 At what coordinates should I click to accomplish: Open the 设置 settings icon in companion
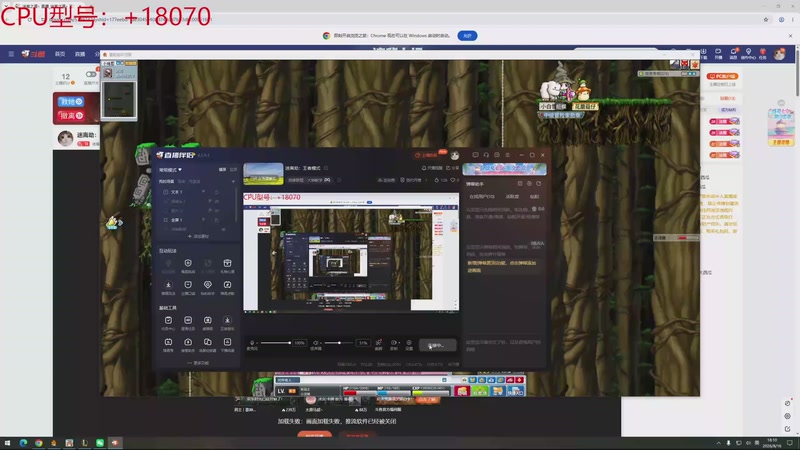coord(409,343)
